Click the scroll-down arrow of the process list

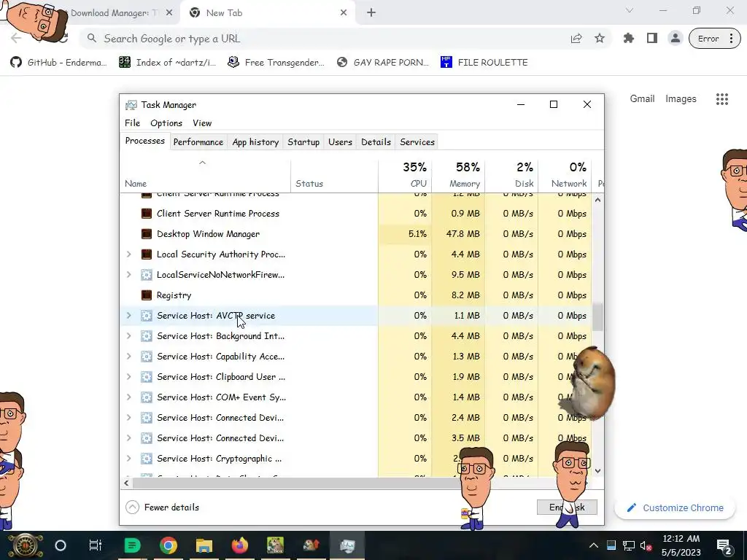[x=598, y=471]
